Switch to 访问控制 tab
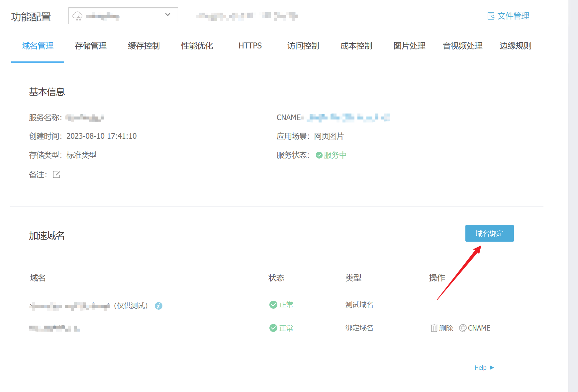Viewport: 578px width, 392px height. pyautogui.click(x=303, y=46)
